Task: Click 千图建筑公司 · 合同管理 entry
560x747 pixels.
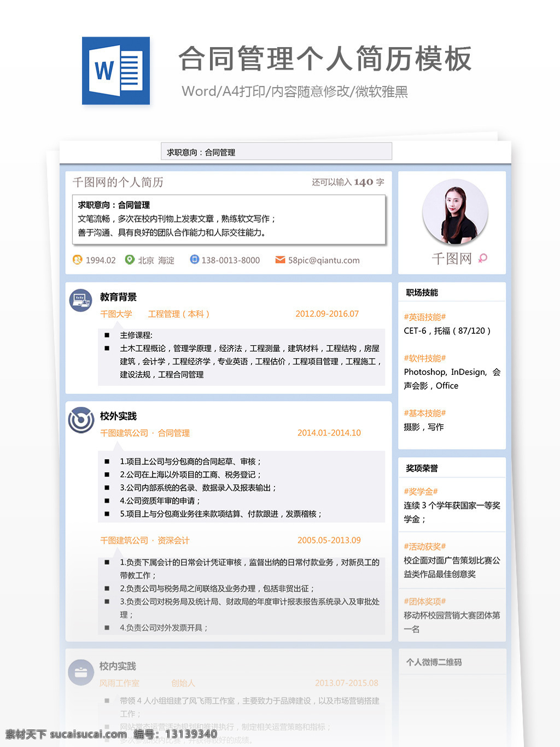Action: (x=145, y=433)
